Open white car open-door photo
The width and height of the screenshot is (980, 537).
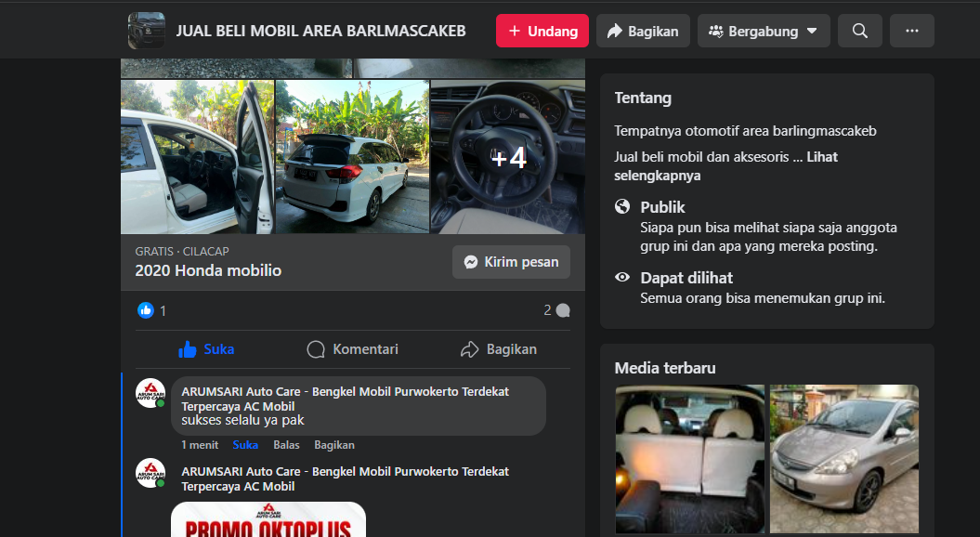tap(197, 157)
